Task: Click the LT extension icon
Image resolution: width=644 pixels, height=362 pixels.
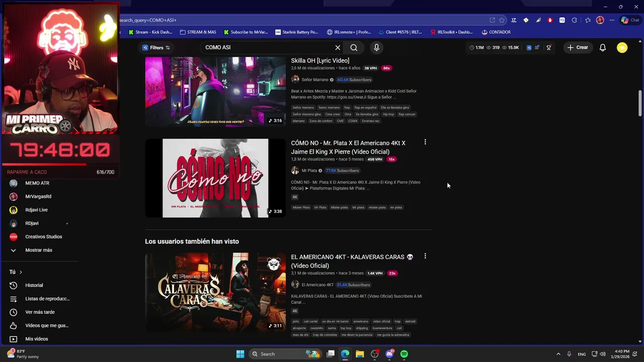Action: (x=514, y=20)
